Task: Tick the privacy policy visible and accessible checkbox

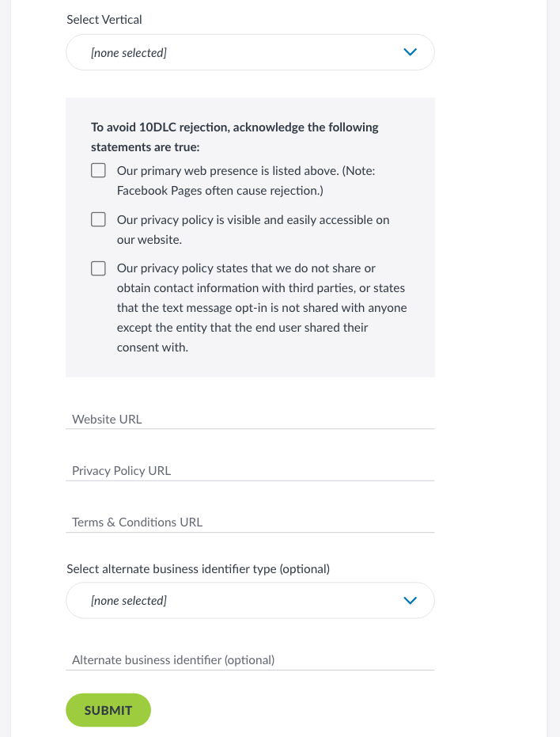Action: click(98, 219)
